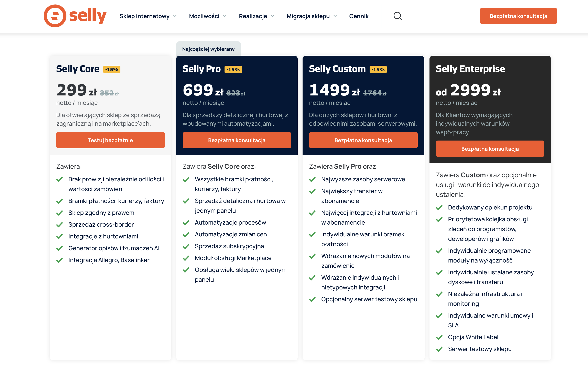Click the checkmark beside Sprzedaż cross-border
The width and height of the screenshot is (588, 370).
(59, 225)
